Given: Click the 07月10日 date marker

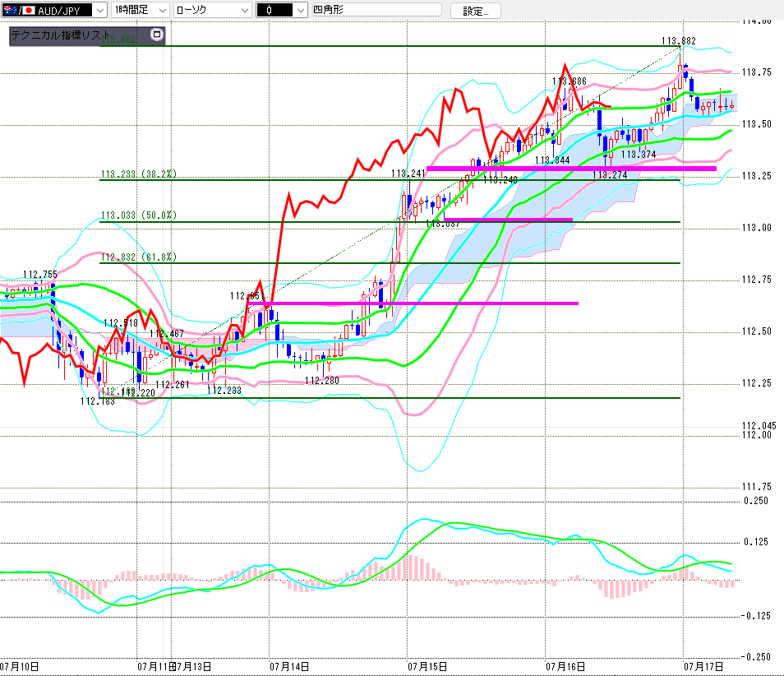Looking at the screenshot, I should pos(20,666).
